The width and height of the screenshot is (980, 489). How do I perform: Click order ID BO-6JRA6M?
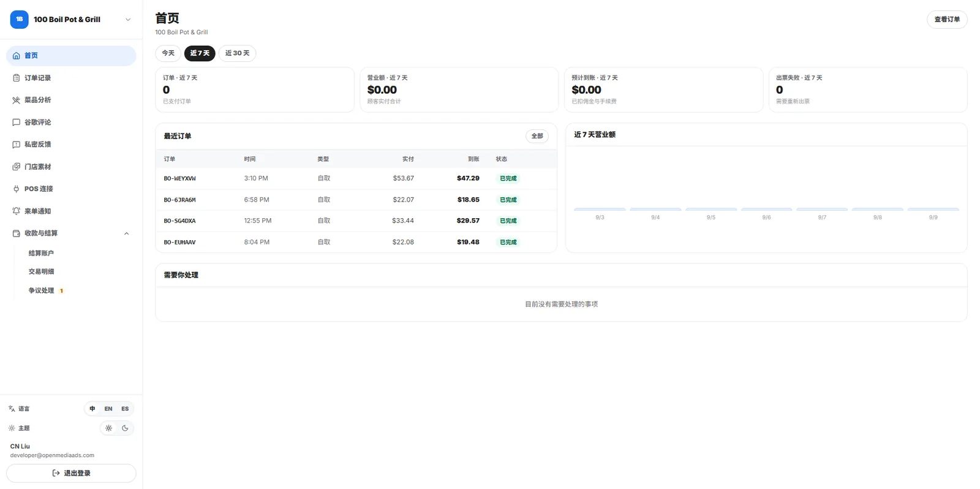[180, 200]
